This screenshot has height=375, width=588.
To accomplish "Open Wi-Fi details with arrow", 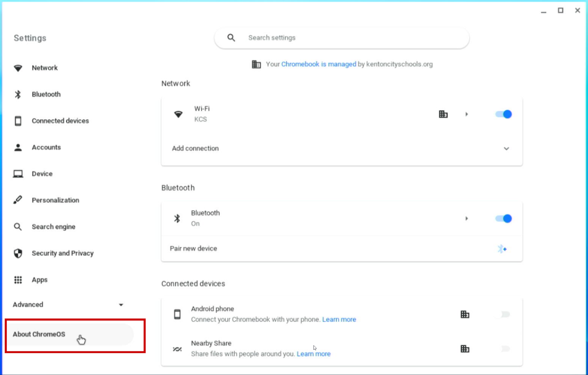I will [467, 114].
